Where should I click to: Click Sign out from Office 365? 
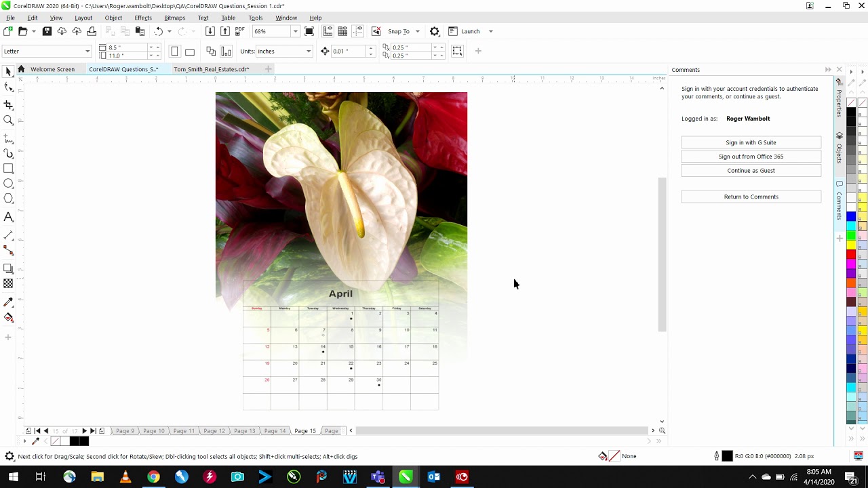click(751, 157)
